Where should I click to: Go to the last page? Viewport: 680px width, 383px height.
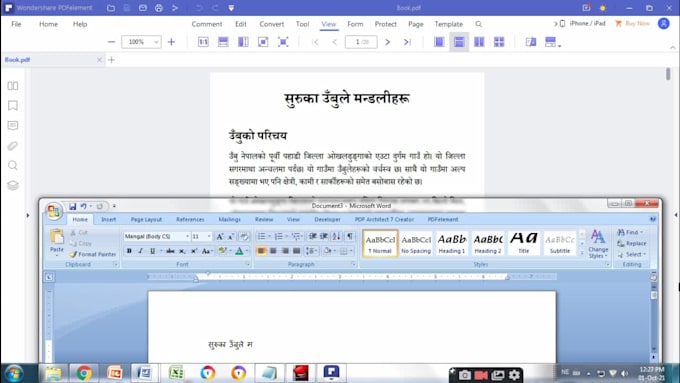(x=407, y=42)
